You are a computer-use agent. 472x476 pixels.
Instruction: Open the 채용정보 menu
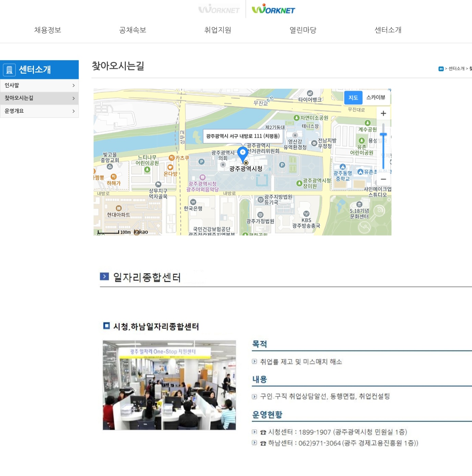[x=48, y=30]
